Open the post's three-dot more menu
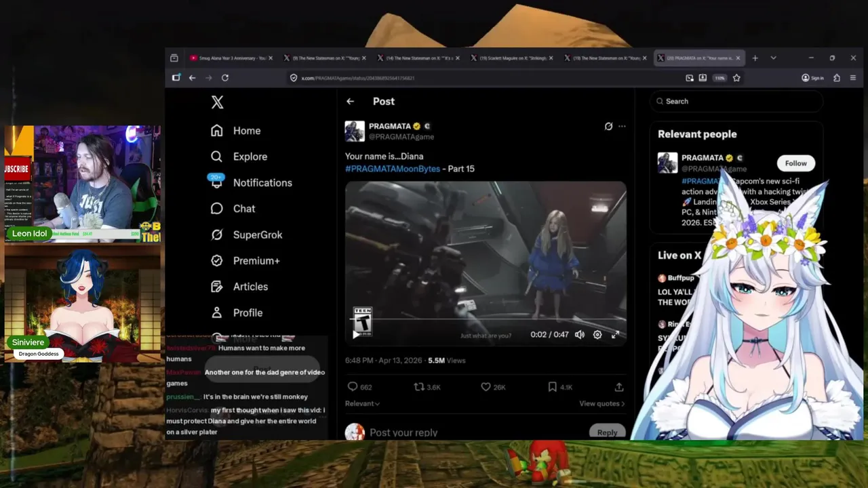Image resolution: width=868 pixels, height=488 pixels. [x=622, y=126]
